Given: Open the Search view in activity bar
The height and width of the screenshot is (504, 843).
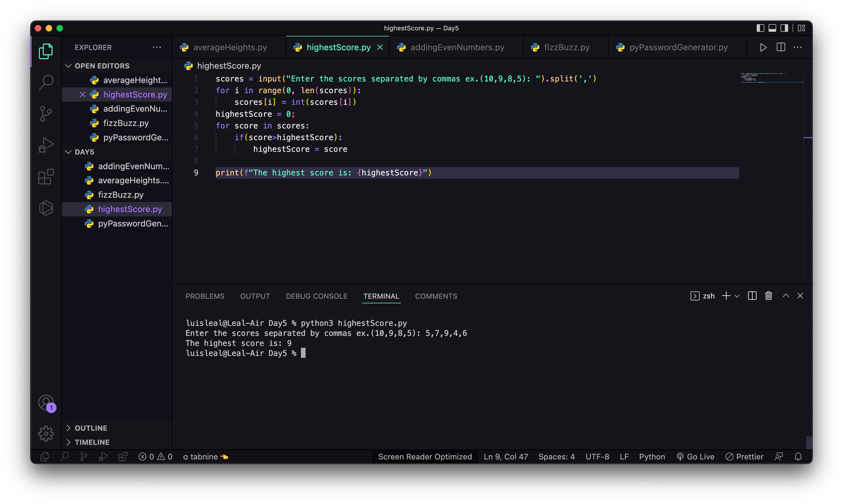Looking at the screenshot, I should coord(46,82).
